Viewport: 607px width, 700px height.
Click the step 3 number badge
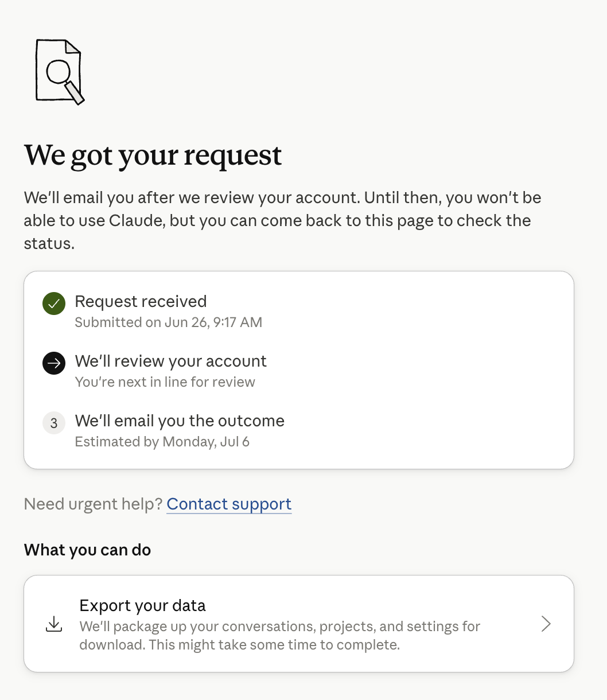pyautogui.click(x=54, y=423)
